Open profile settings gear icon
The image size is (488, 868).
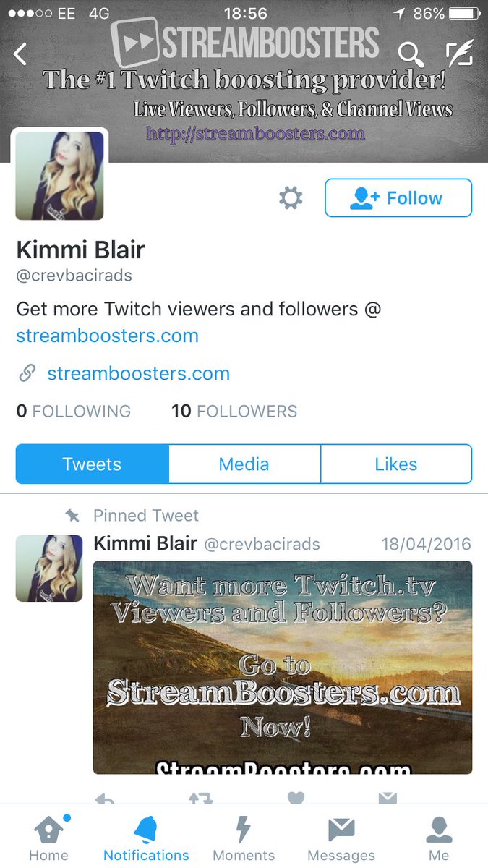coord(291,198)
